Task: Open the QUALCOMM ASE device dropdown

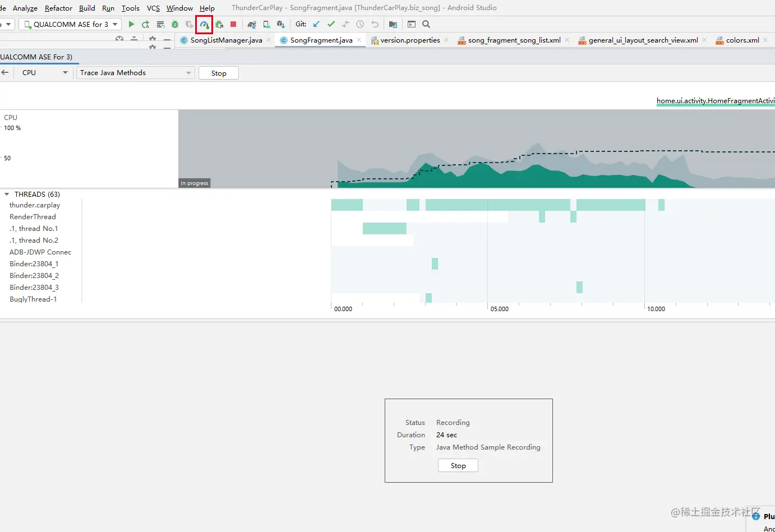Action: [x=70, y=24]
